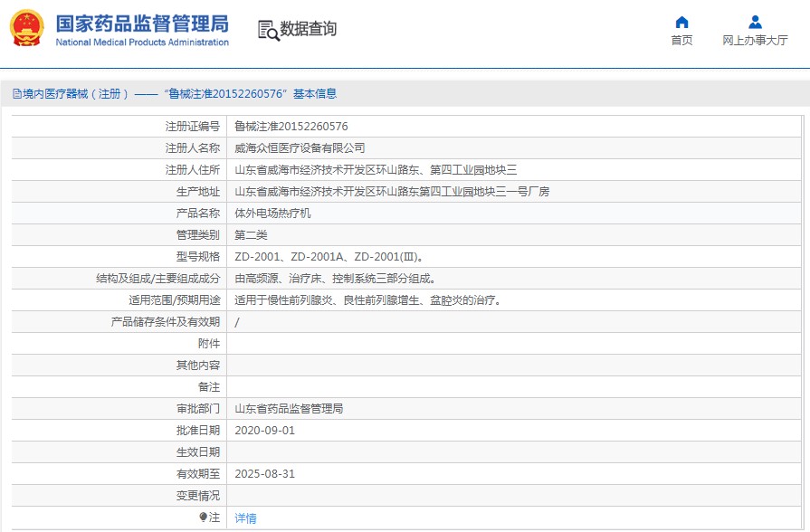Click the 产品名称 row label

tap(198, 214)
